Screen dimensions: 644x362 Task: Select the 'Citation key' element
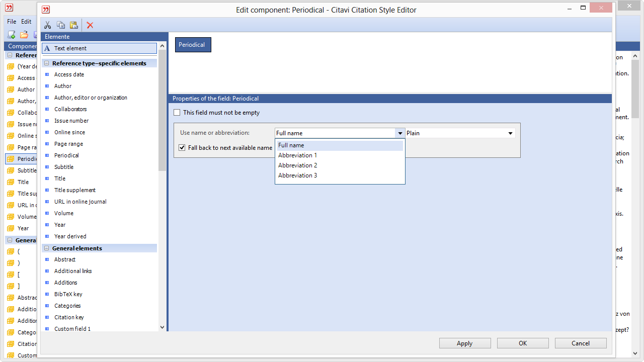point(69,317)
